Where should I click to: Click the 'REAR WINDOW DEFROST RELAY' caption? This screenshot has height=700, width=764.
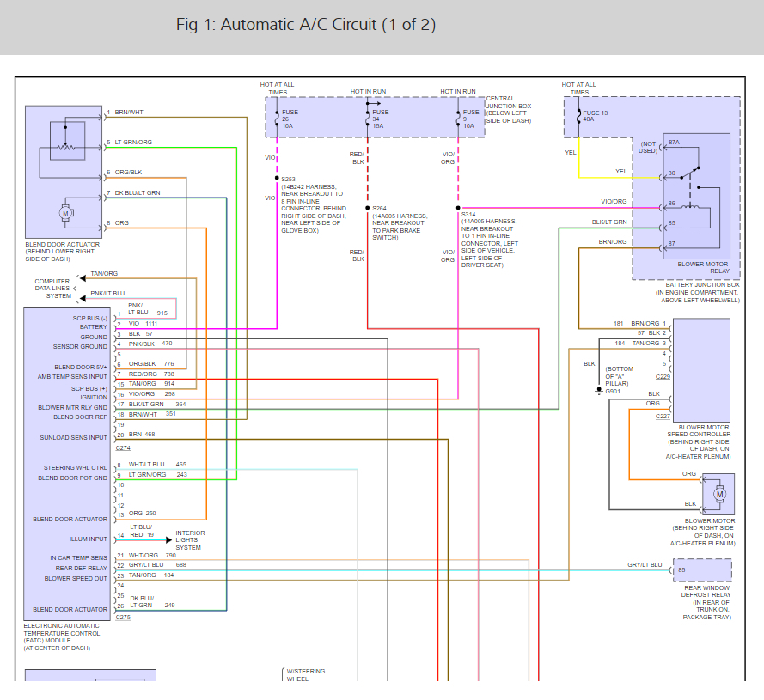click(x=706, y=592)
